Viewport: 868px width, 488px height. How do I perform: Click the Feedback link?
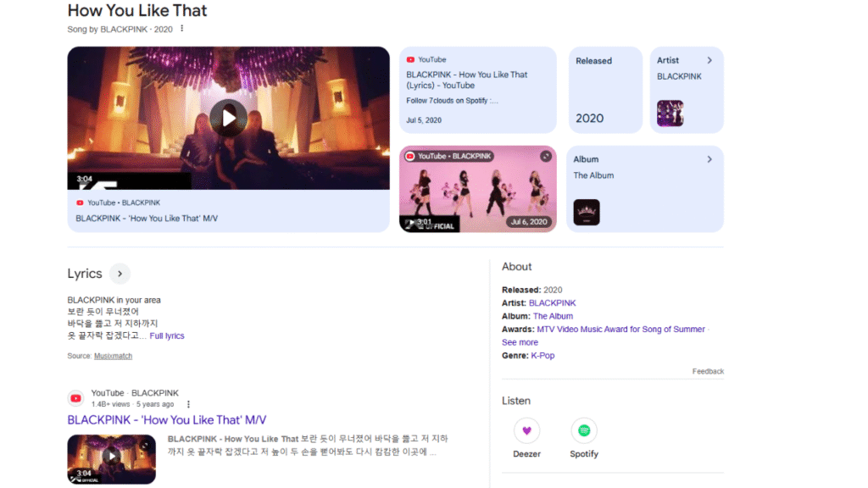(708, 371)
